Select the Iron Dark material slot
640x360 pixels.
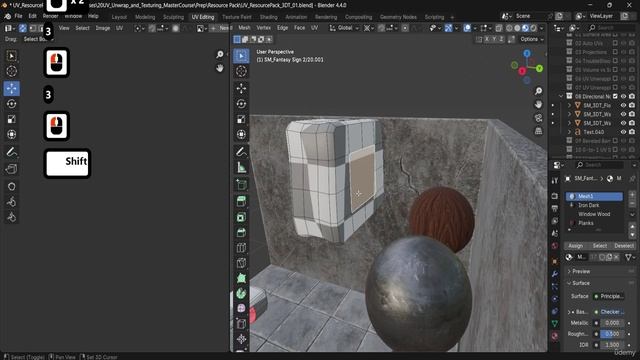(x=594, y=205)
